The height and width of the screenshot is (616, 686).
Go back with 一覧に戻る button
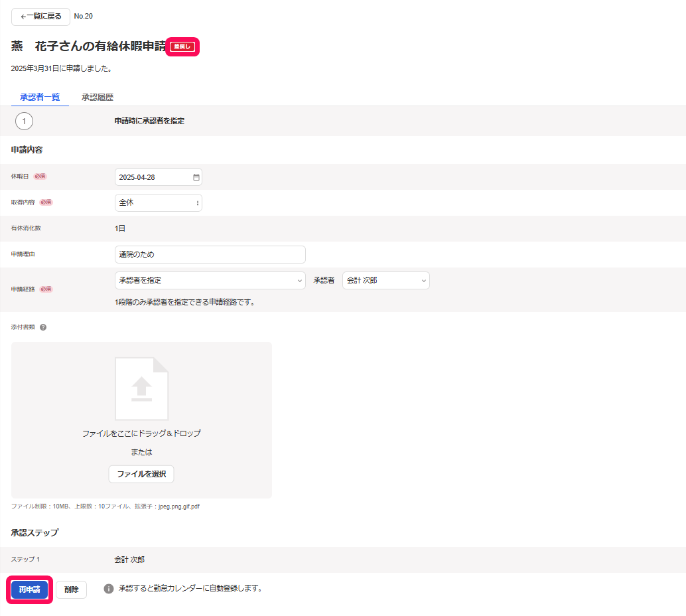click(x=40, y=17)
